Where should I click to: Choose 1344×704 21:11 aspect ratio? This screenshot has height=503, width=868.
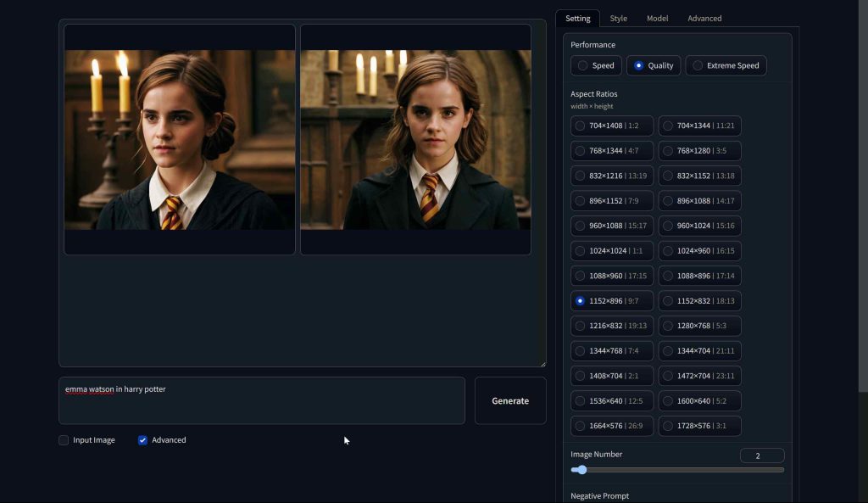699,350
